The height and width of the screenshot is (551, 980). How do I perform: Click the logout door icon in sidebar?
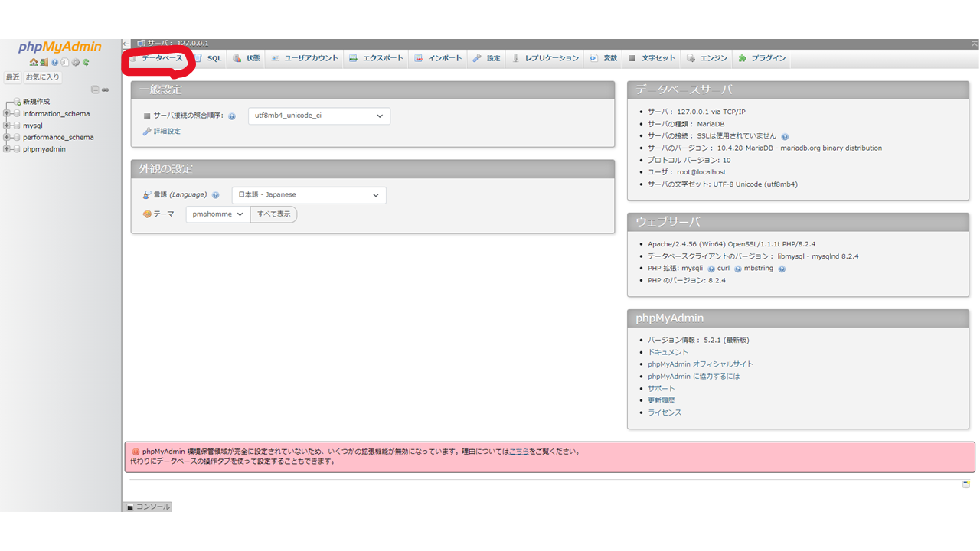coord(44,62)
